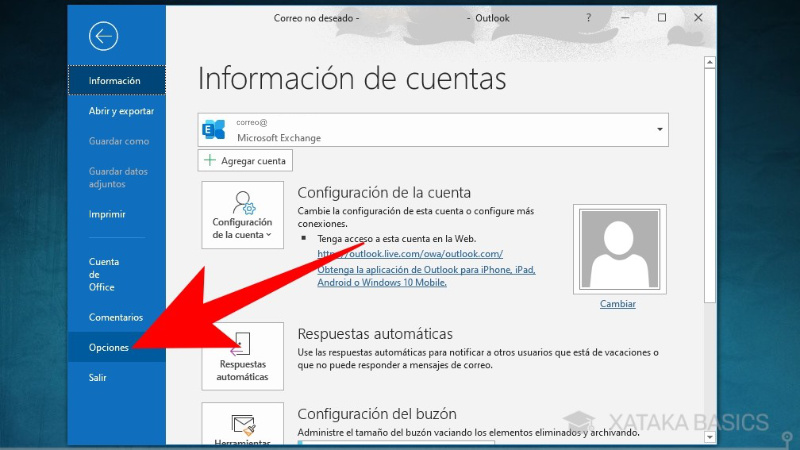800x450 pixels.
Task: Click the mailbox size progress bar
Action: click(396, 442)
